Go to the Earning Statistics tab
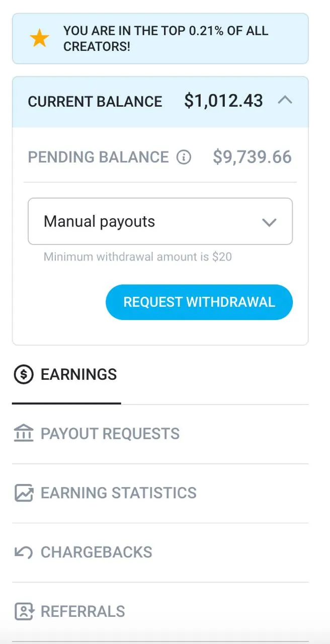This screenshot has height=644, width=330. (x=118, y=493)
